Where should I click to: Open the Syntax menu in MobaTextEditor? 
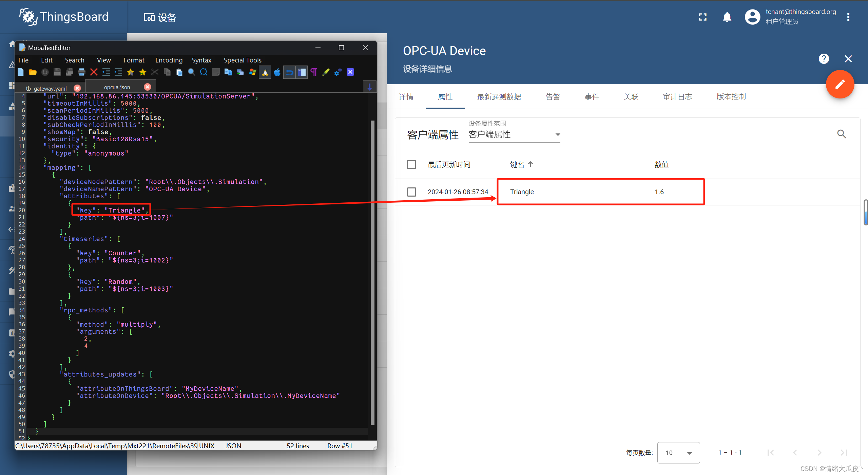pyautogui.click(x=201, y=60)
